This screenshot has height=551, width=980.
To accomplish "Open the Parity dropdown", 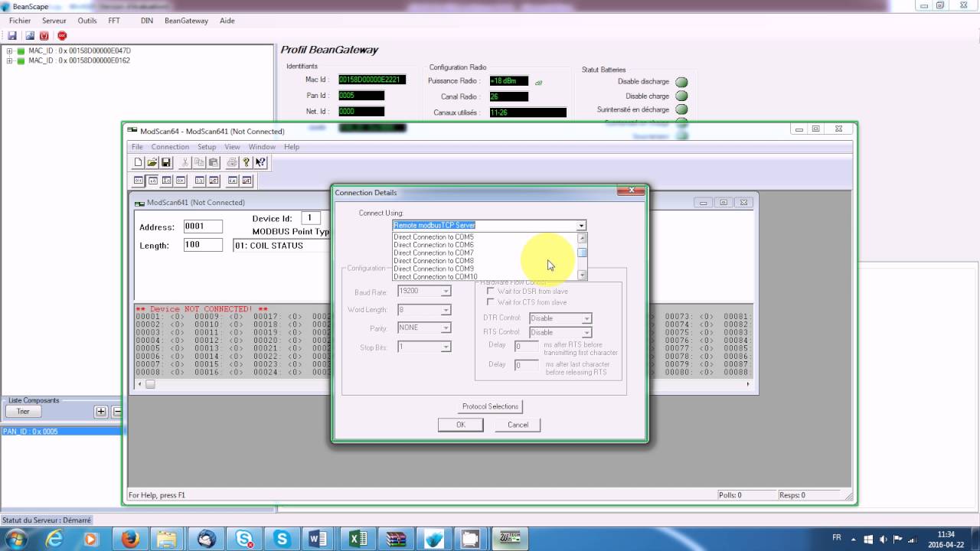I will point(445,328).
